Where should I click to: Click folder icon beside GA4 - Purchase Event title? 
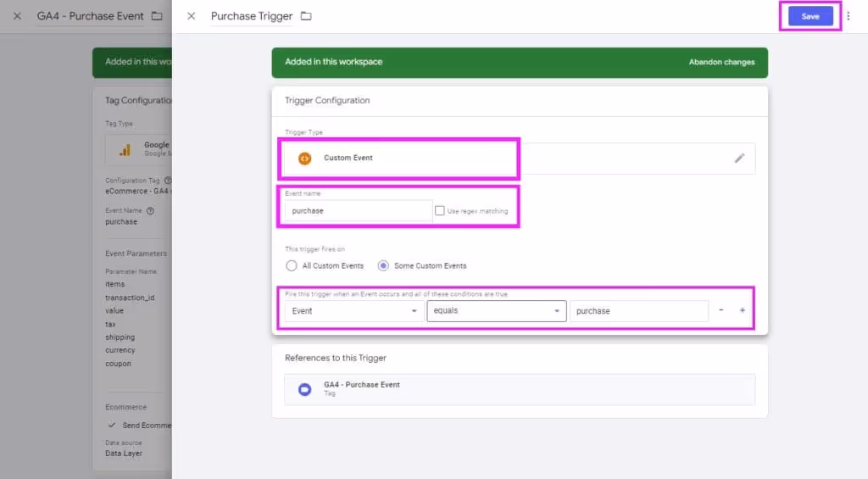[157, 16]
